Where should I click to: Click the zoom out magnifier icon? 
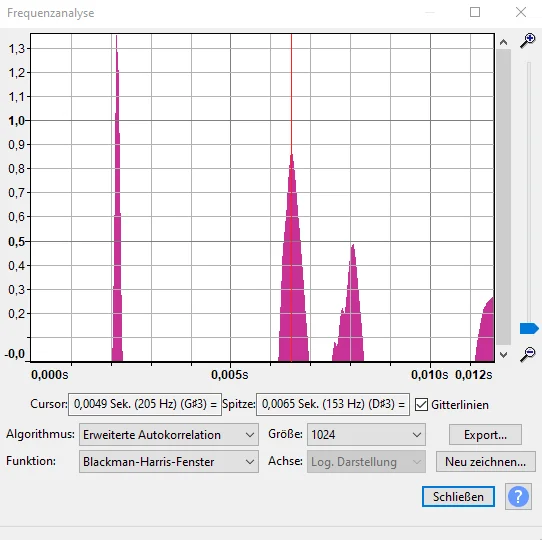(528, 354)
